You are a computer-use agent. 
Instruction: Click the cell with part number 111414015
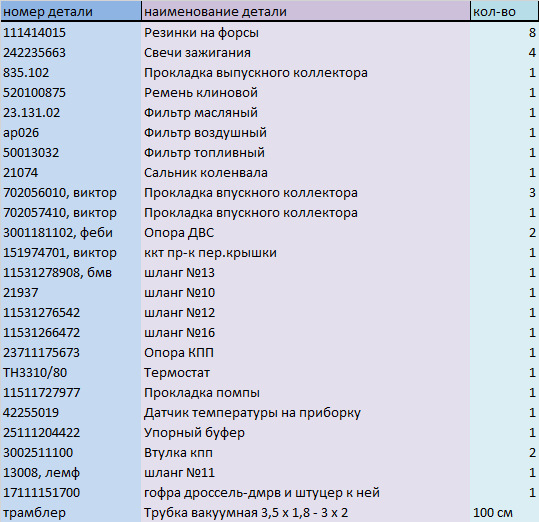pyautogui.click(x=71, y=33)
